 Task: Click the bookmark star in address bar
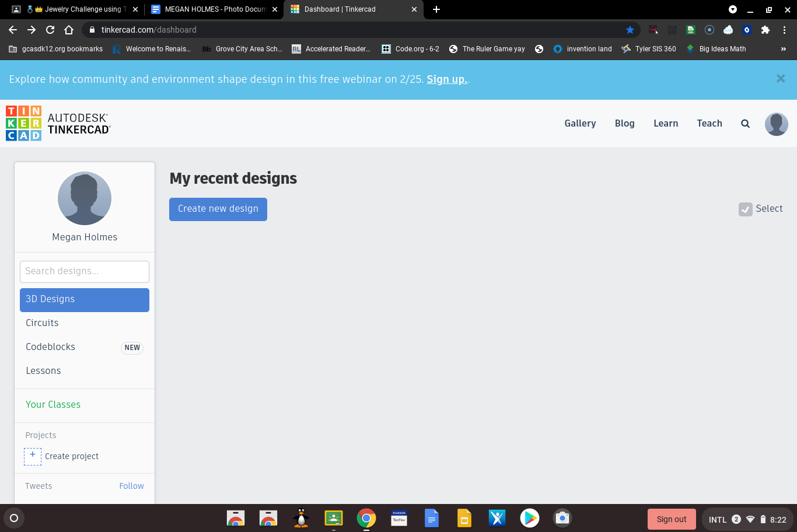630,30
